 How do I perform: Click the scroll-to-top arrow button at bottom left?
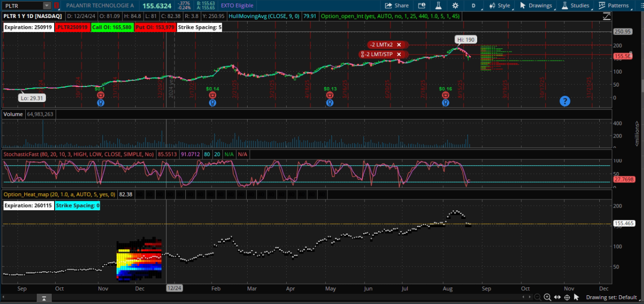(44, 298)
